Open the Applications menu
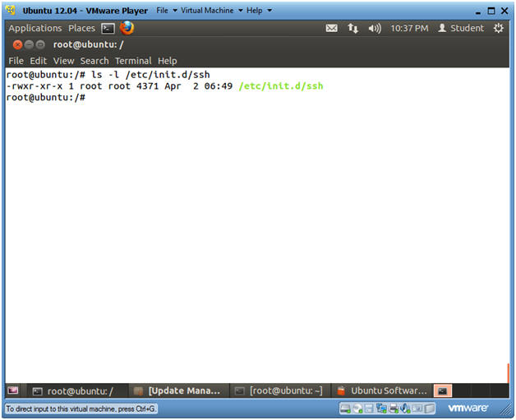 [x=35, y=29]
